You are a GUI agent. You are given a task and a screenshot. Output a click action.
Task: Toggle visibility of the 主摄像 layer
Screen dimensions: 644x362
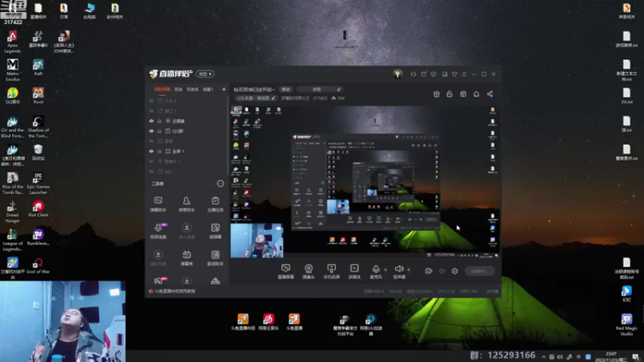click(x=151, y=121)
